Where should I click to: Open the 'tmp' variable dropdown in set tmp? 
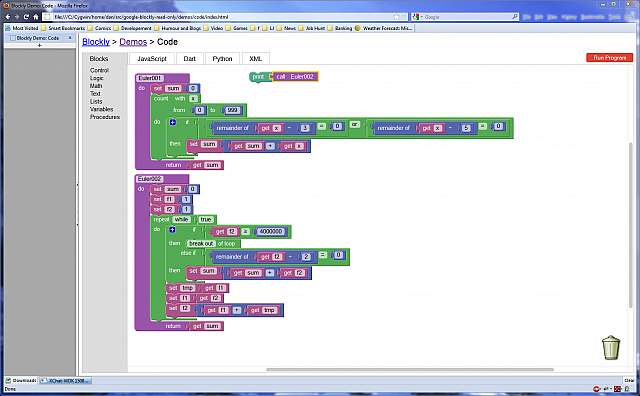coord(187,288)
